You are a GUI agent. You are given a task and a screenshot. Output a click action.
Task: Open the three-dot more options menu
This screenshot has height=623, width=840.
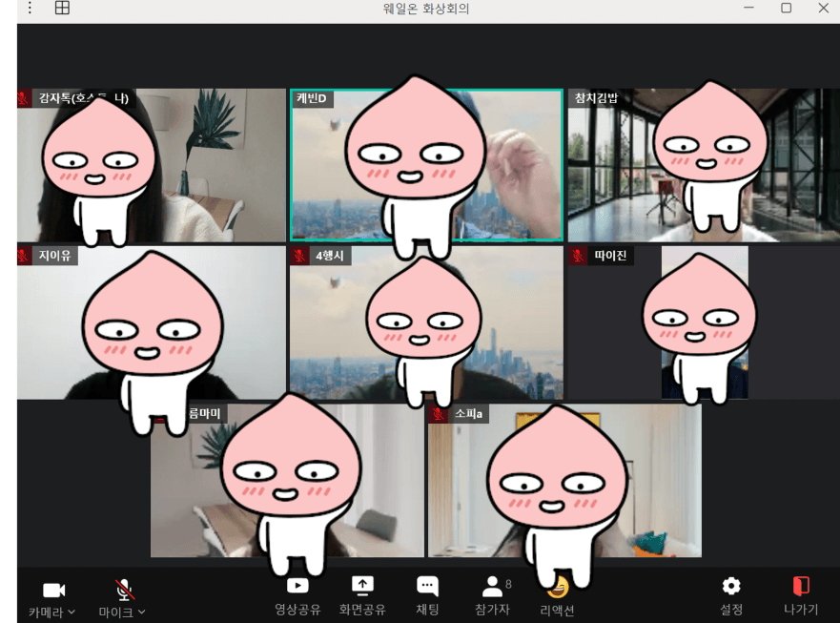tap(30, 8)
